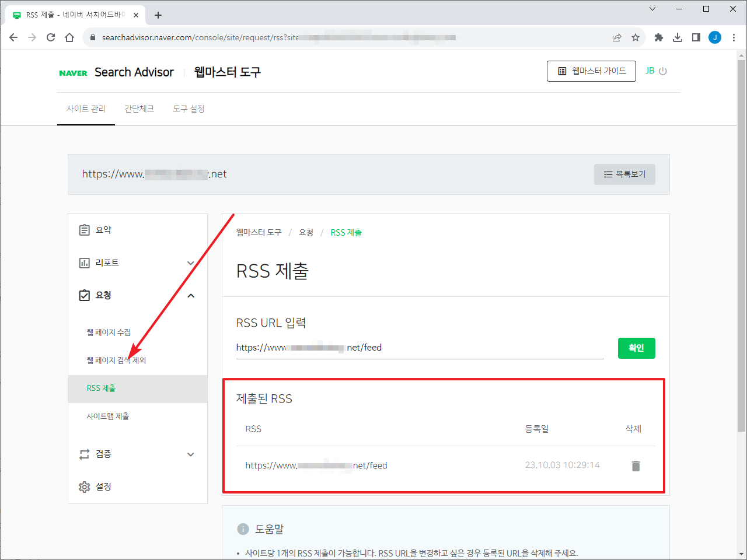
Task: Click the 목록보기 button
Action: tap(624, 174)
